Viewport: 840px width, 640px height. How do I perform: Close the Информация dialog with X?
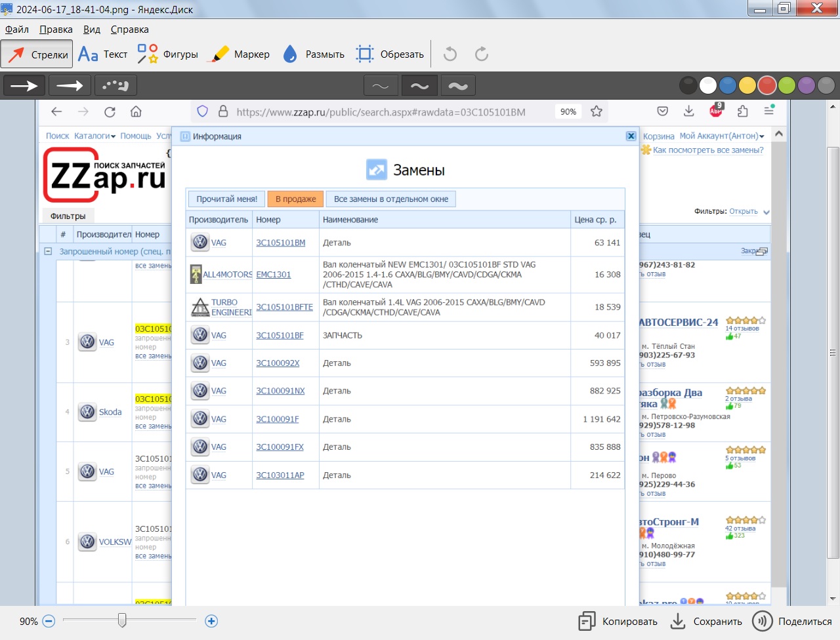coord(631,136)
